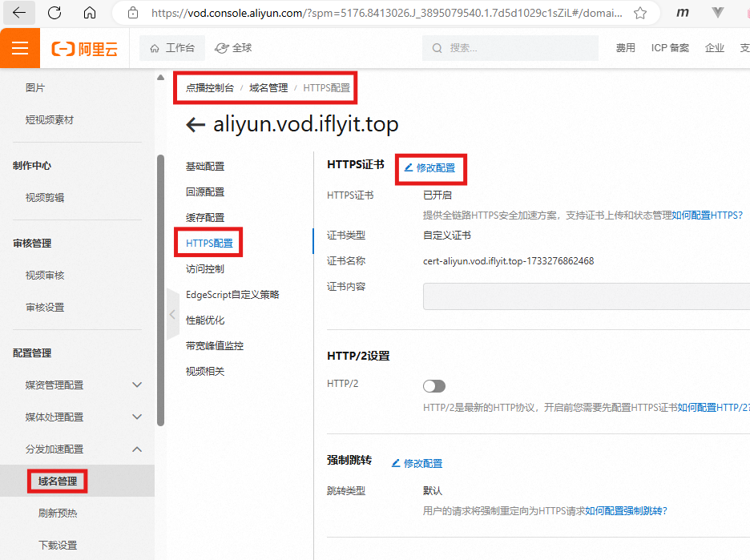Image resolution: width=750 pixels, height=560 pixels.
Task: Click the browser back arrow button
Action: tap(19, 13)
